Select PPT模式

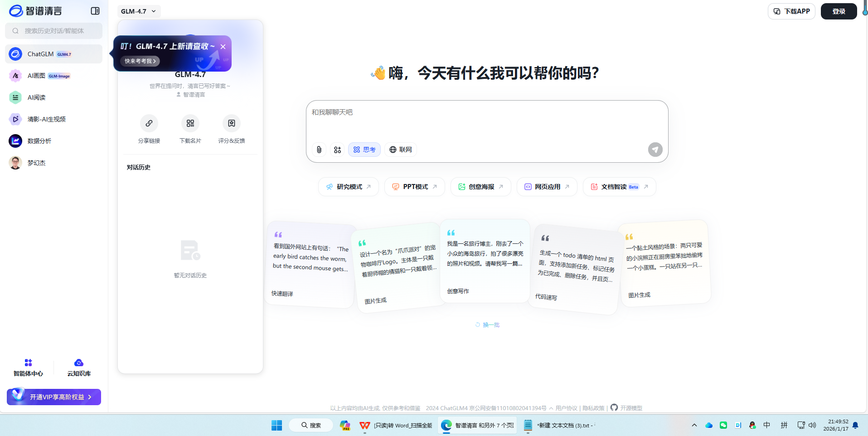pyautogui.click(x=414, y=186)
